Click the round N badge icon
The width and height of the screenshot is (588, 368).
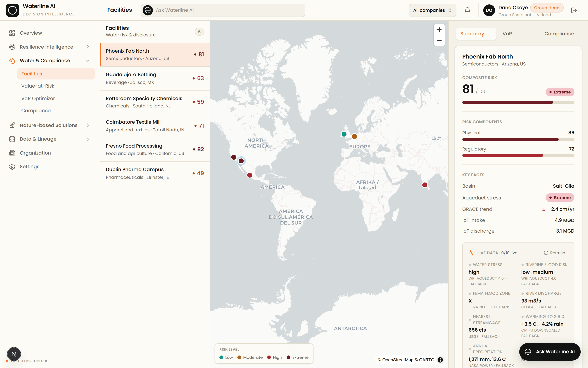click(x=14, y=354)
